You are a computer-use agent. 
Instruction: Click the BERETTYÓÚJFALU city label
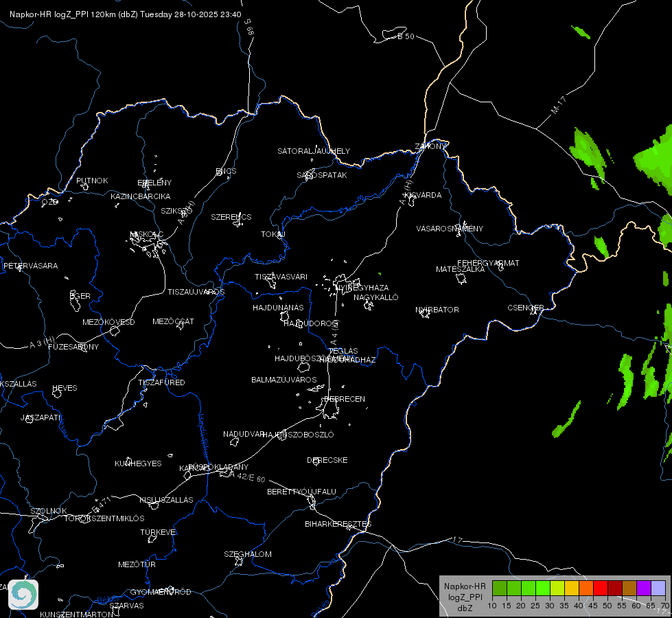pos(302,492)
